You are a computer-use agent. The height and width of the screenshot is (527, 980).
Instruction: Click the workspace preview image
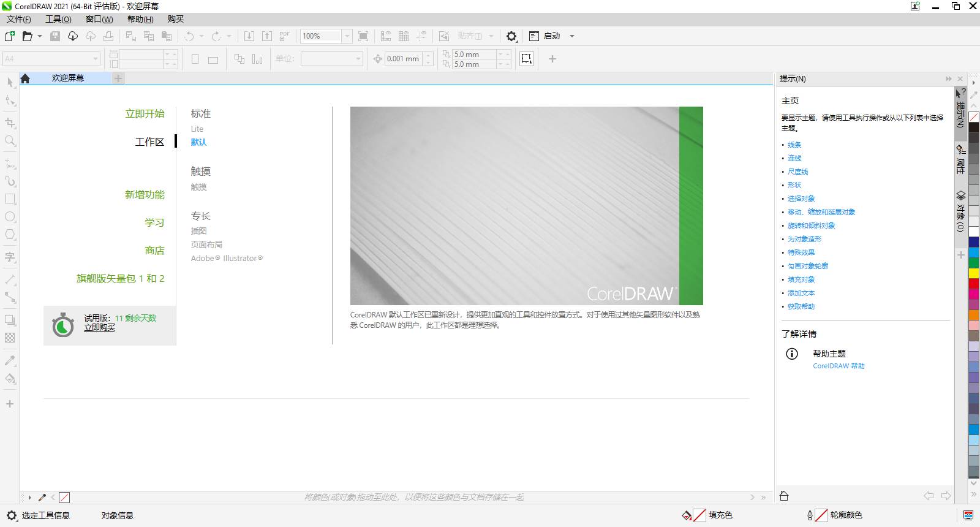(527, 206)
